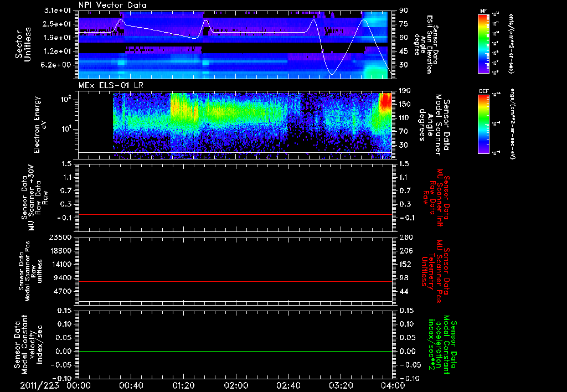567x392 pixels.
Task: Click the '04:00' time axis label
Action: [393, 385]
